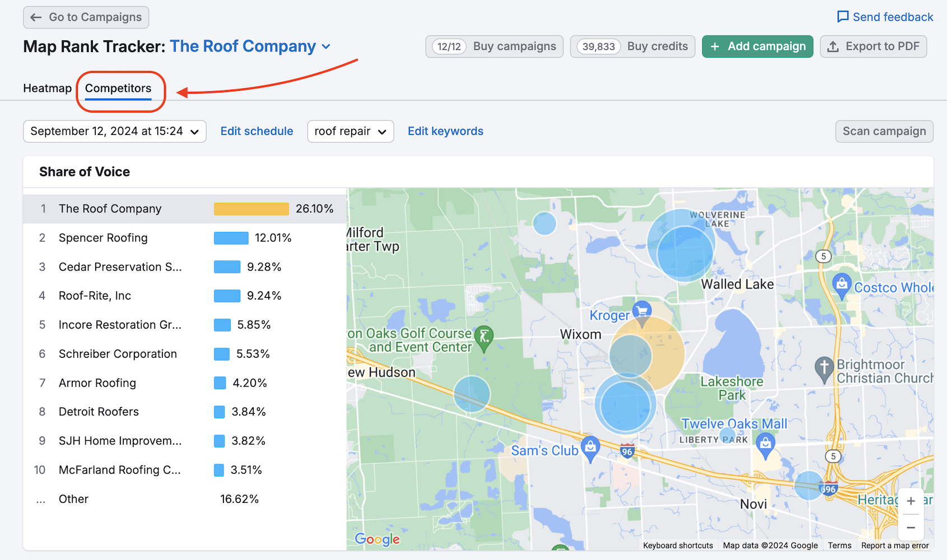Select Roof-Rite, Inc competitor
Screen dimensions: 947x560
[x=185, y=296]
